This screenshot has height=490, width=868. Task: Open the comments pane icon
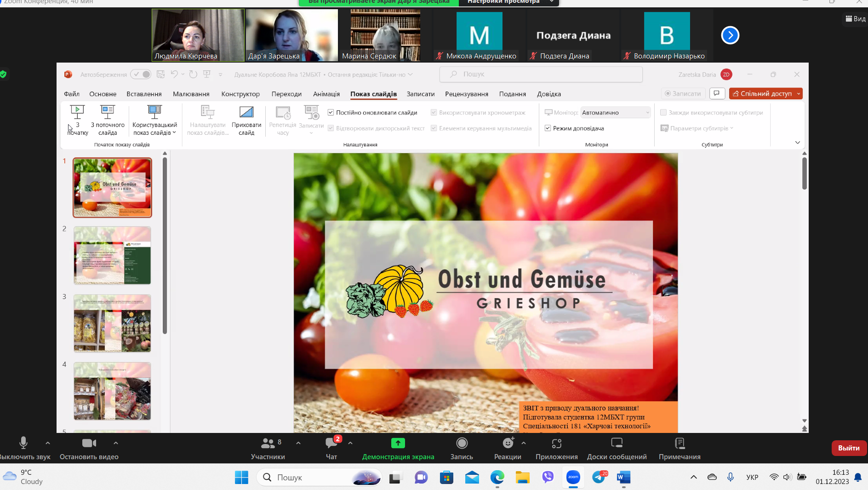pyautogui.click(x=717, y=93)
